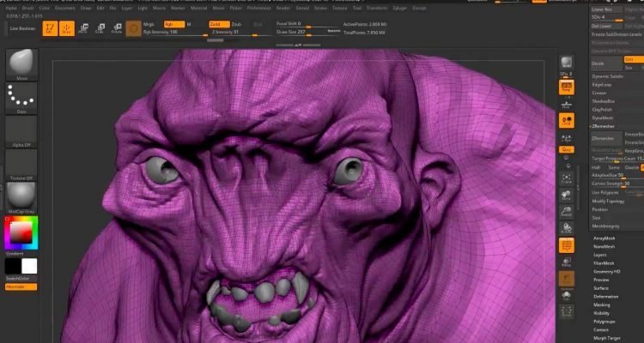Select the Move transform icon in top toolbar
The width and height of the screenshot is (644, 343).
coord(84,28)
